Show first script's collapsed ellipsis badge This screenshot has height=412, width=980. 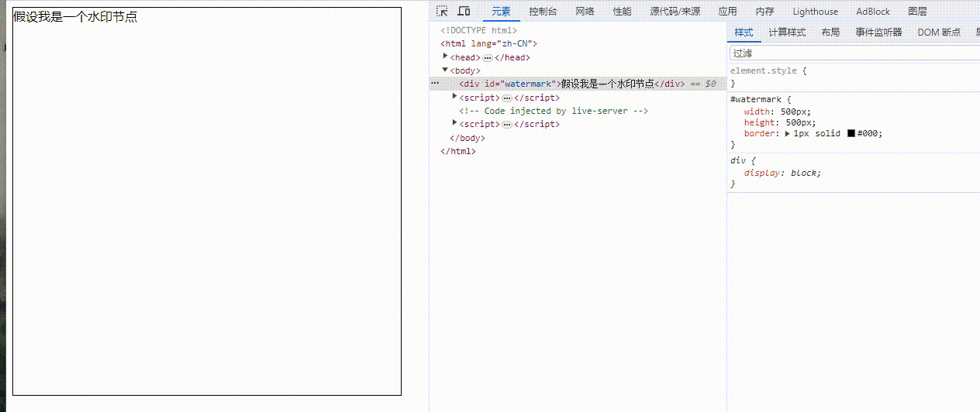[507, 98]
